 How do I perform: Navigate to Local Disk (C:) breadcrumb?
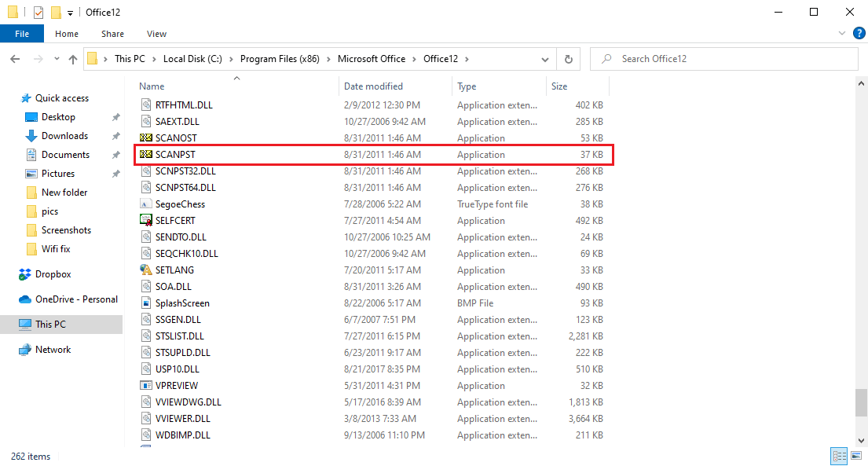click(192, 59)
